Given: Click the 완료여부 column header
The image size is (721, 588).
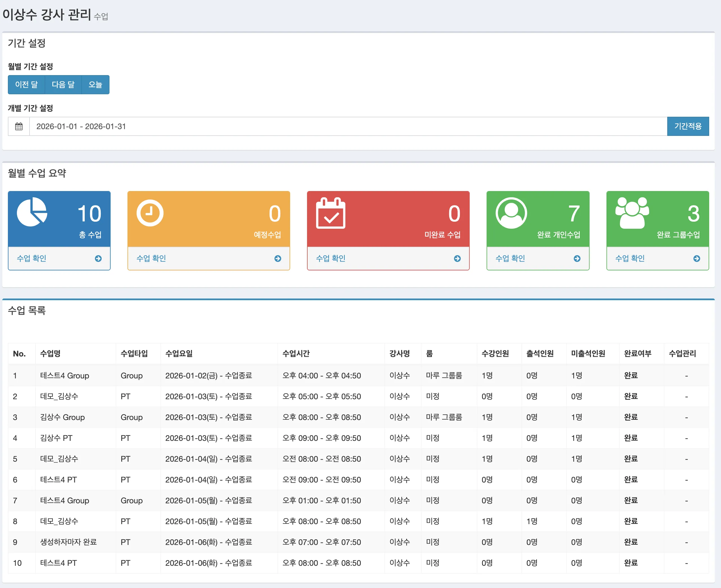Looking at the screenshot, I should [637, 354].
